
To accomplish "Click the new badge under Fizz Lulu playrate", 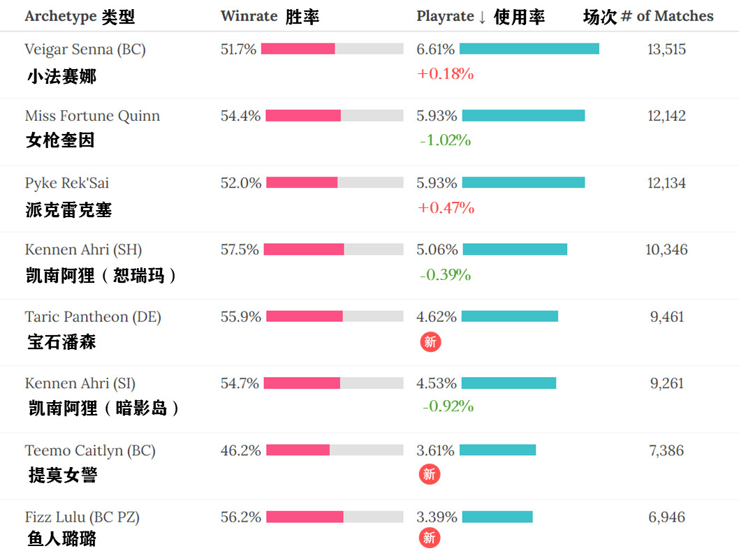I will coord(430,538).
